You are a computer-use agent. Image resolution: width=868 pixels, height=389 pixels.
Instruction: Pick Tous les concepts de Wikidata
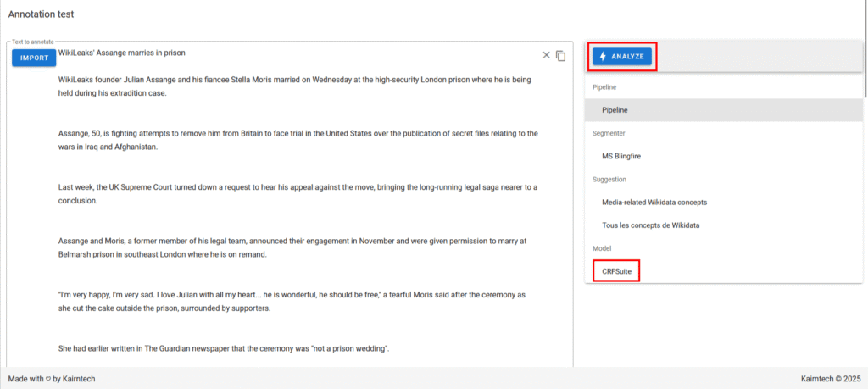click(650, 225)
